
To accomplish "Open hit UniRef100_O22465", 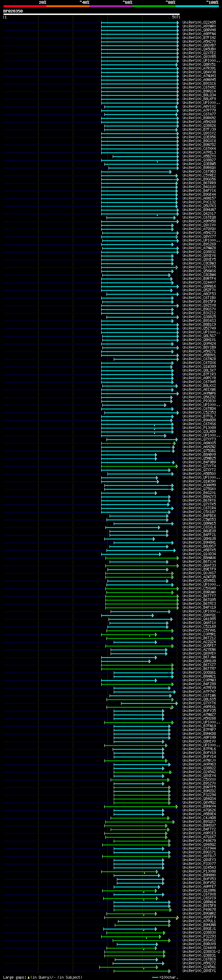I will click(x=199, y=23).
